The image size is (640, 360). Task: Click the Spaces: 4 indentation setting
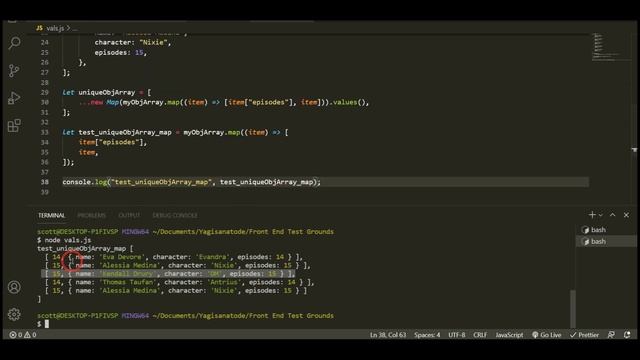coord(427,335)
